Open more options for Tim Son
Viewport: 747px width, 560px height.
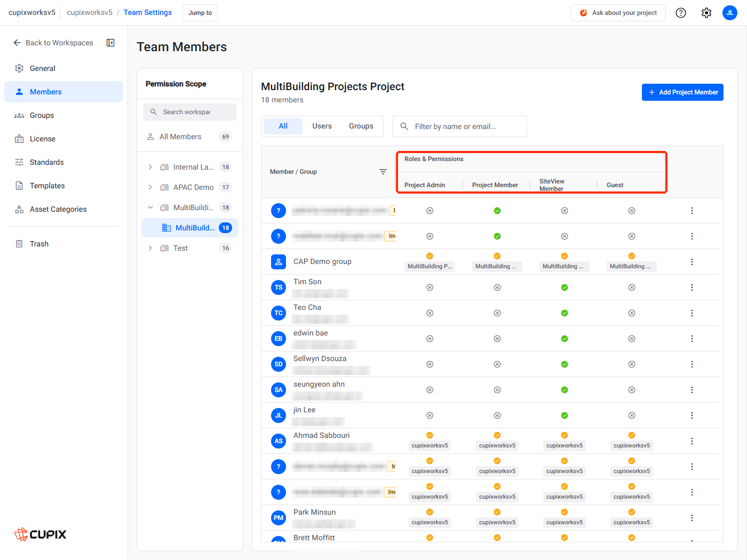coord(692,287)
